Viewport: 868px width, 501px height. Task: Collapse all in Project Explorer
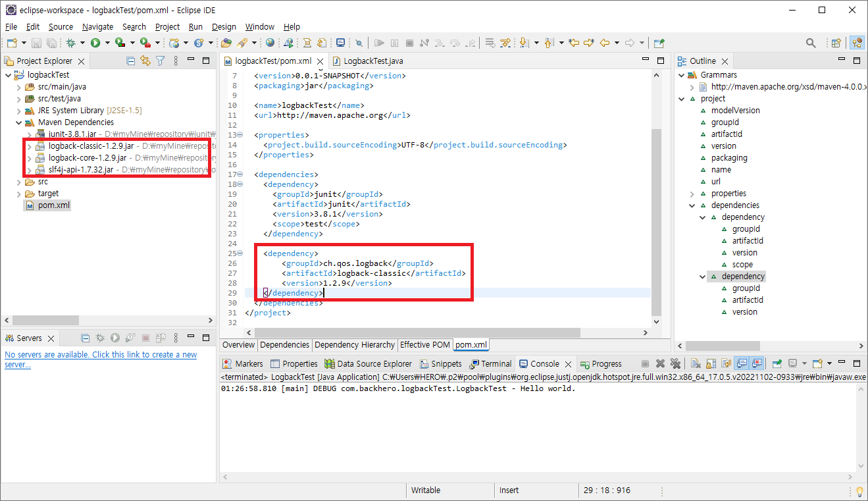pyautogui.click(x=130, y=61)
